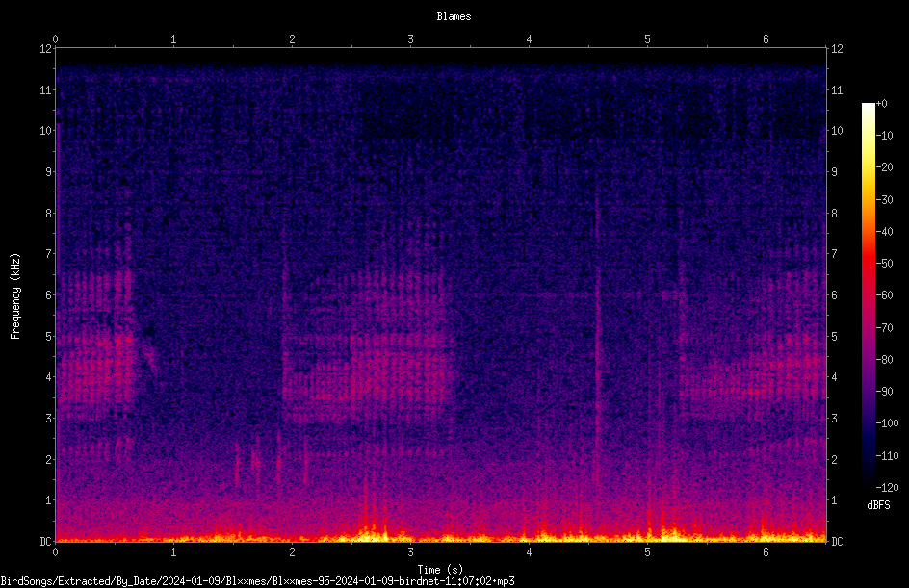The width and height of the screenshot is (909, 588).
Task: Click the DC label on left axis
Action: (x=46, y=541)
